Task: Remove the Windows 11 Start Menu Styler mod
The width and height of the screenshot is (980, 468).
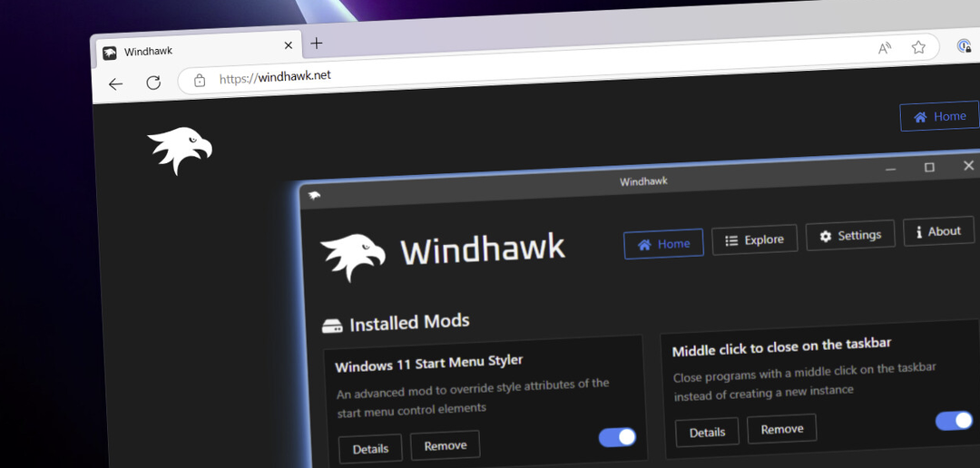Action: [x=446, y=445]
